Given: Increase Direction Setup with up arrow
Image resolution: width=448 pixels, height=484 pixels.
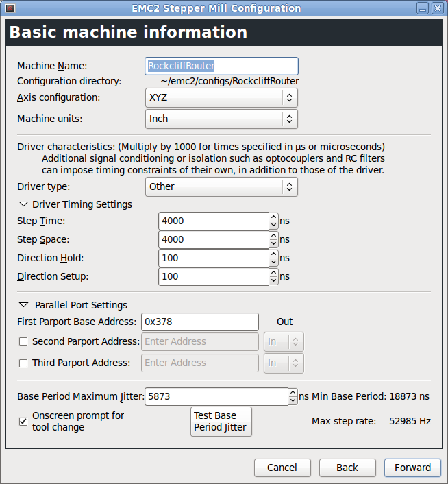Looking at the screenshot, I should (x=273, y=273).
